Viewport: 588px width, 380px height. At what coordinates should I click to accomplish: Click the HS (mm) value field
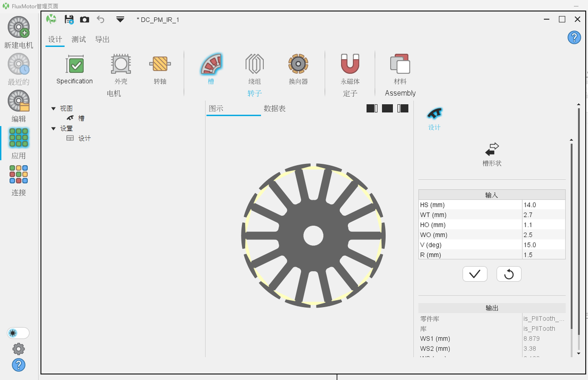click(x=543, y=205)
